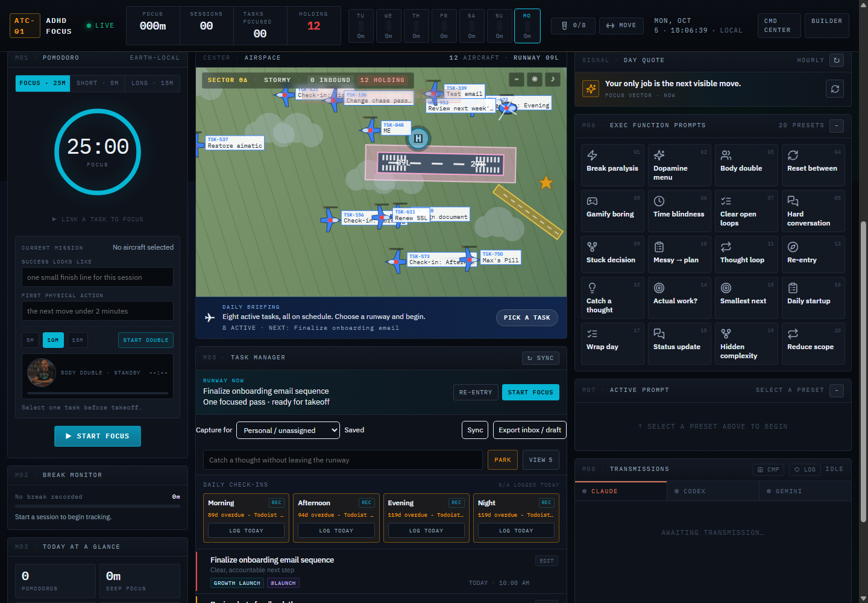Click the large Start Focus button
This screenshot has height=603, width=868.
click(98, 437)
